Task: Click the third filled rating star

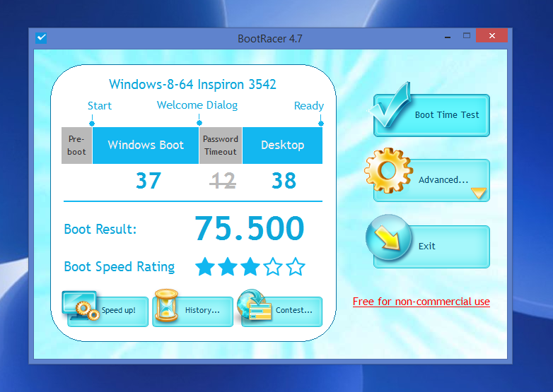Action: tap(250, 266)
